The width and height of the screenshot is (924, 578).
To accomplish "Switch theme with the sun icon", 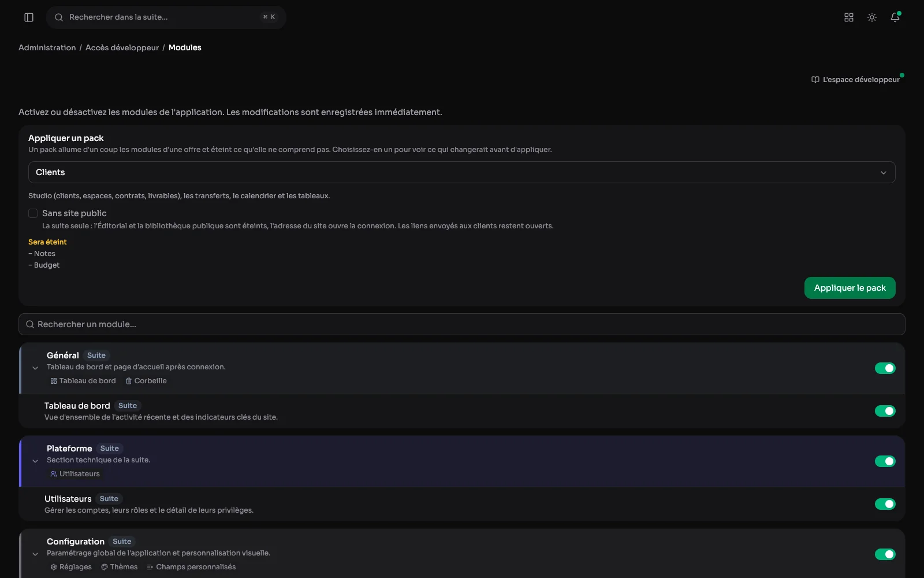I will [x=872, y=17].
